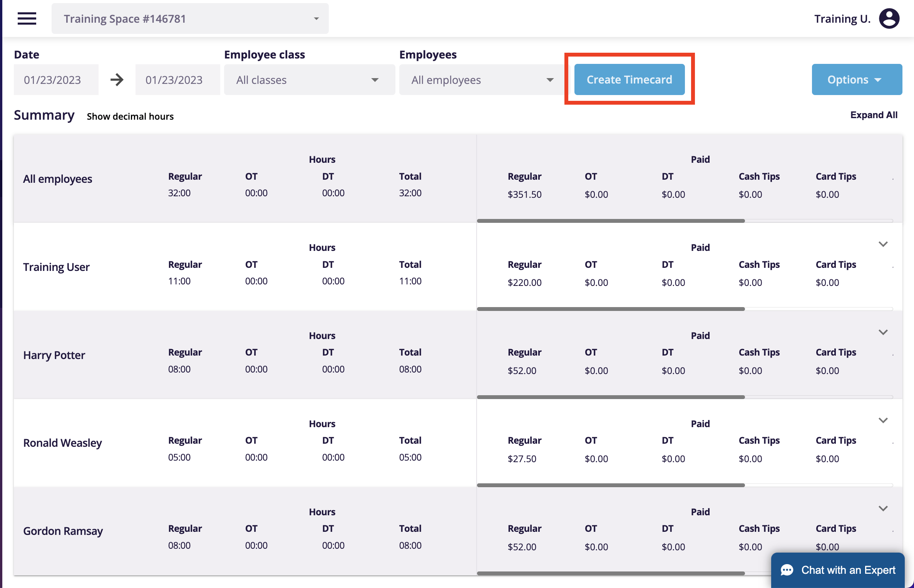Expand Harry Potter row chevron
The width and height of the screenshot is (914, 588).
[883, 332]
